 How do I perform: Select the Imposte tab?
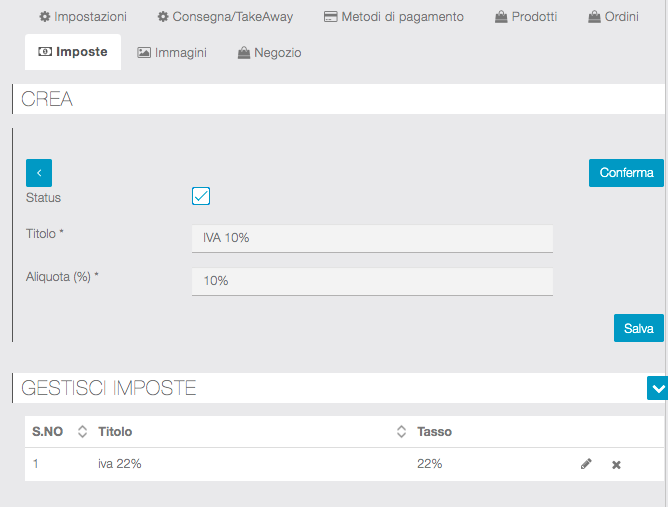click(72, 52)
